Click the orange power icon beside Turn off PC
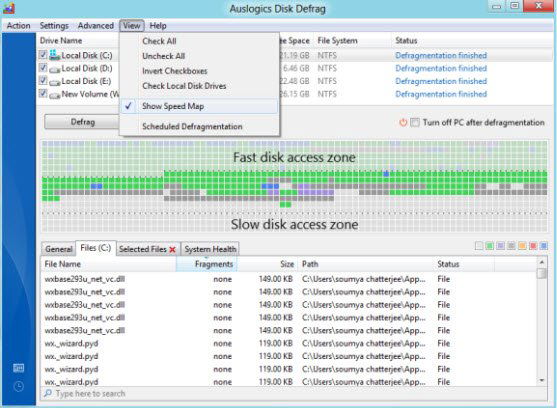This screenshot has width=557, height=408. (x=403, y=123)
